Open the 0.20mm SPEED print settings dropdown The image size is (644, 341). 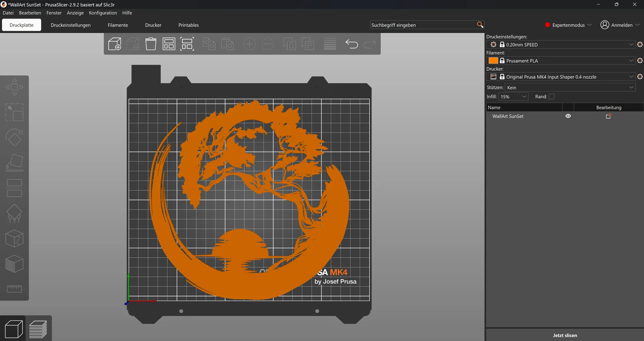click(561, 45)
